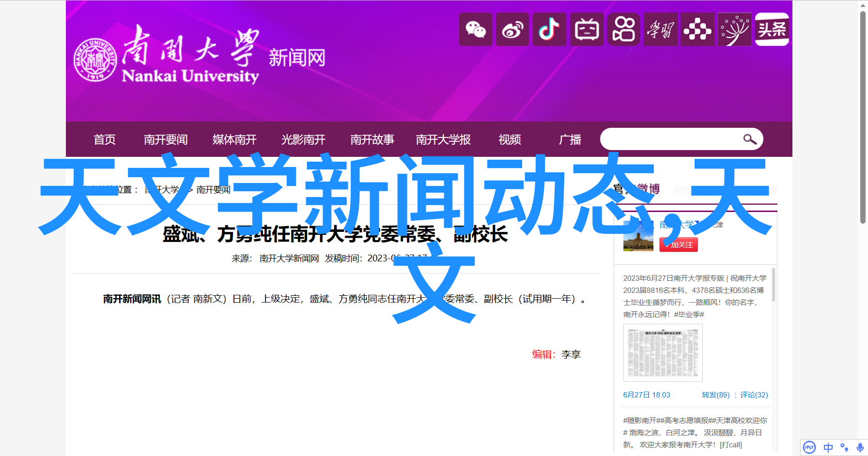This screenshot has width=868, height=456.
Task: Click the magnifier search icon
Action: [750, 139]
